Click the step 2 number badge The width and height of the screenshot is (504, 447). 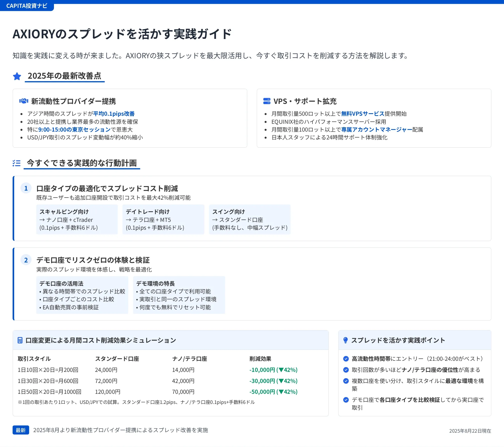tap(26, 260)
